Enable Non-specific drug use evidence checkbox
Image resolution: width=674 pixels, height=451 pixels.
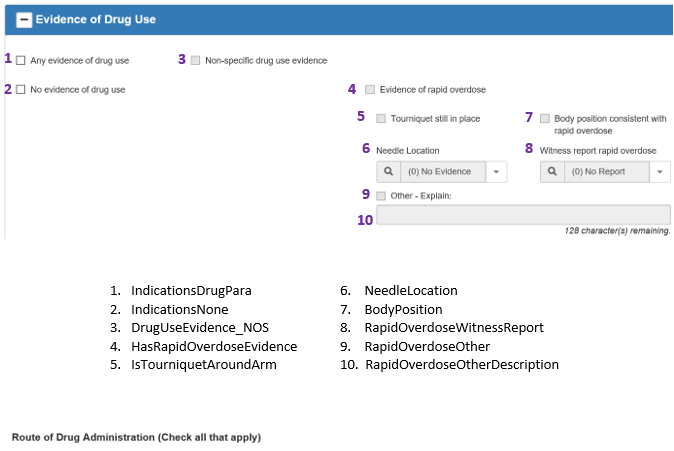(x=195, y=60)
